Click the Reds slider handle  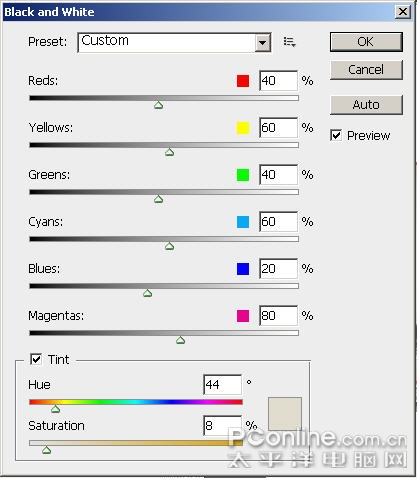(x=158, y=105)
